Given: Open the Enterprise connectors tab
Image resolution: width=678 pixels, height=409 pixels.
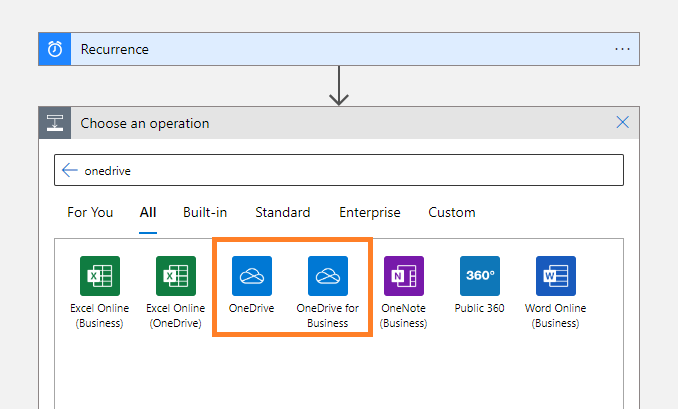Looking at the screenshot, I should pos(370,212).
